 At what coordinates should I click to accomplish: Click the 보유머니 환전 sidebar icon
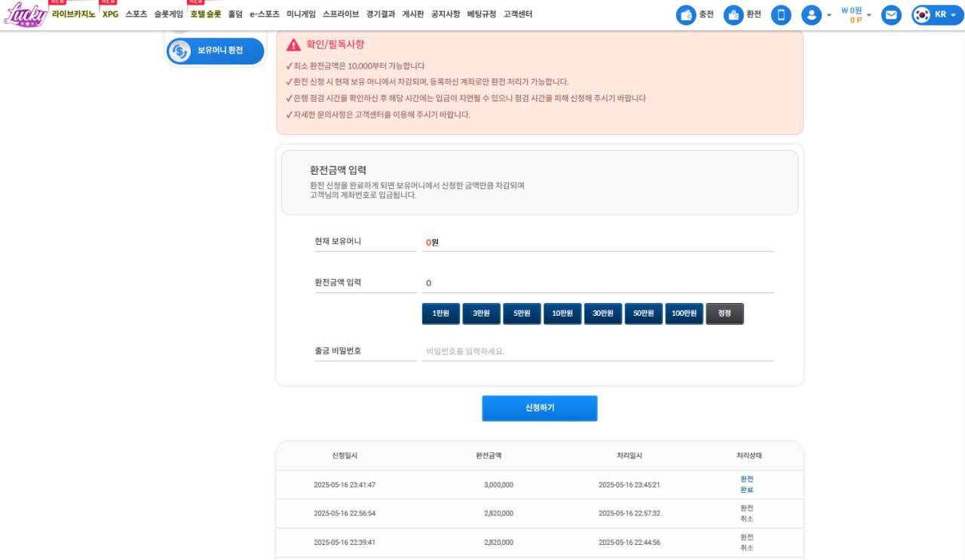click(x=179, y=51)
